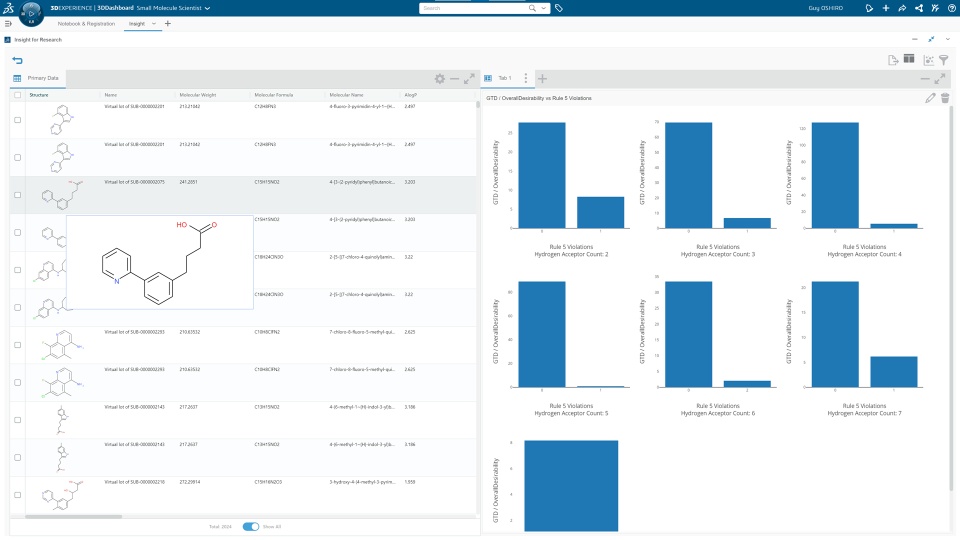Click the C15H16N2O3 formula cell
This screenshot has width=960, height=540.
[267, 482]
